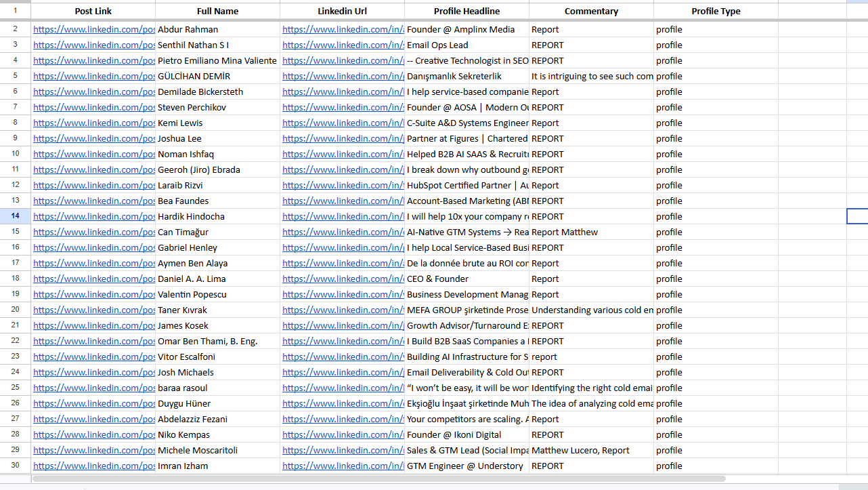The width and height of the screenshot is (868, 490).
Task: Select the 'Danışmanlık Sekreterlik' headline cell
Action: pos(467,76)
